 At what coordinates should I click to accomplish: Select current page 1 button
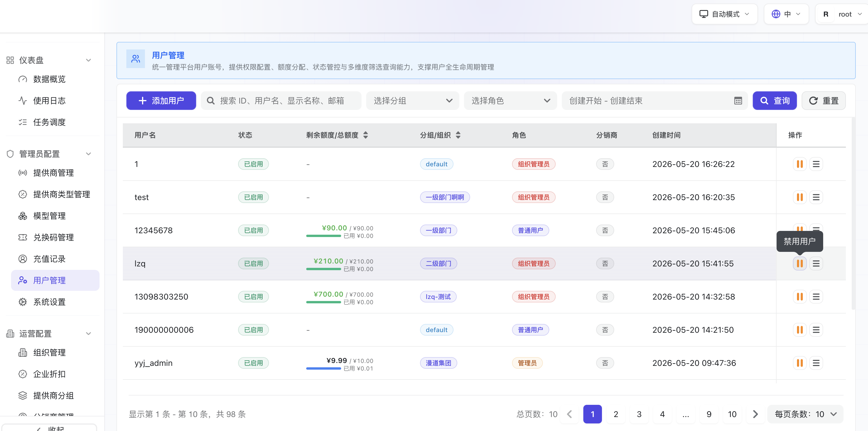tap(592, 414)
